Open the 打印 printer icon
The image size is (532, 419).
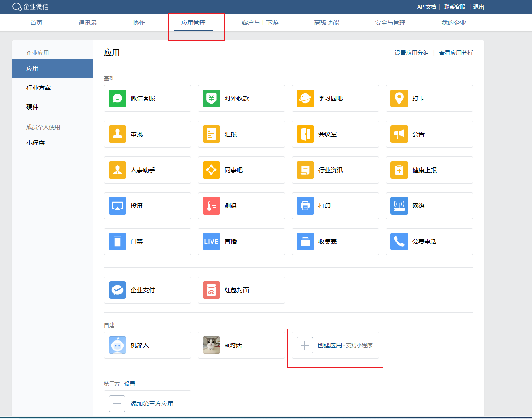[305, 206]
